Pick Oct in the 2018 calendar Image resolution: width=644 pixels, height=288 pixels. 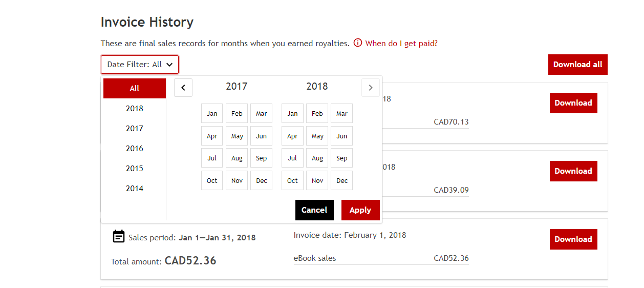tap(292, 180)
